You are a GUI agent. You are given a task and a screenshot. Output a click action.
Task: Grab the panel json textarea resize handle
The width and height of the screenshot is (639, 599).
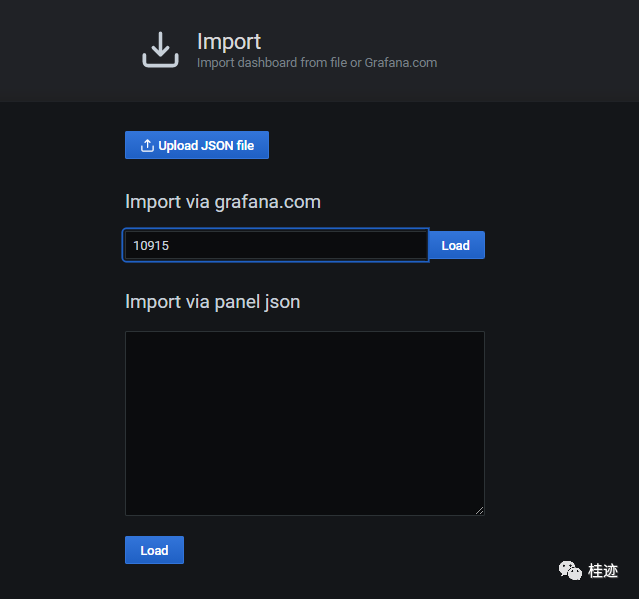(480, 511)
